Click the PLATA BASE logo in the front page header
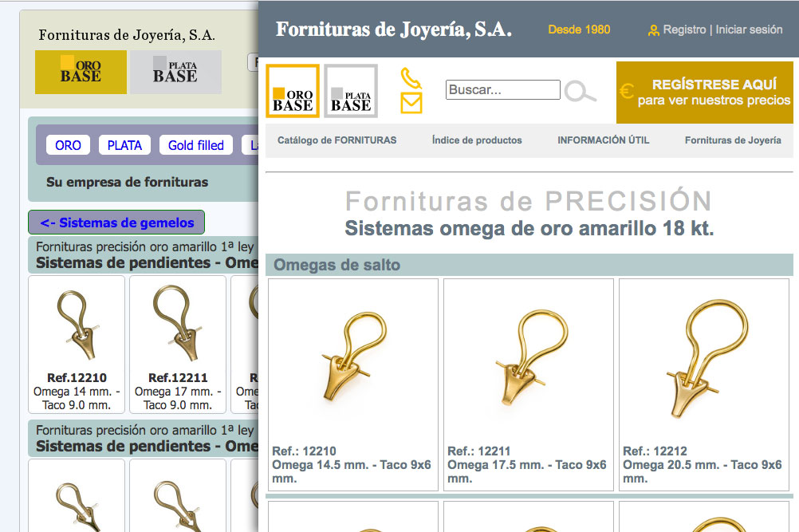Screen dimensions: 799x532 tap(351, 91)
